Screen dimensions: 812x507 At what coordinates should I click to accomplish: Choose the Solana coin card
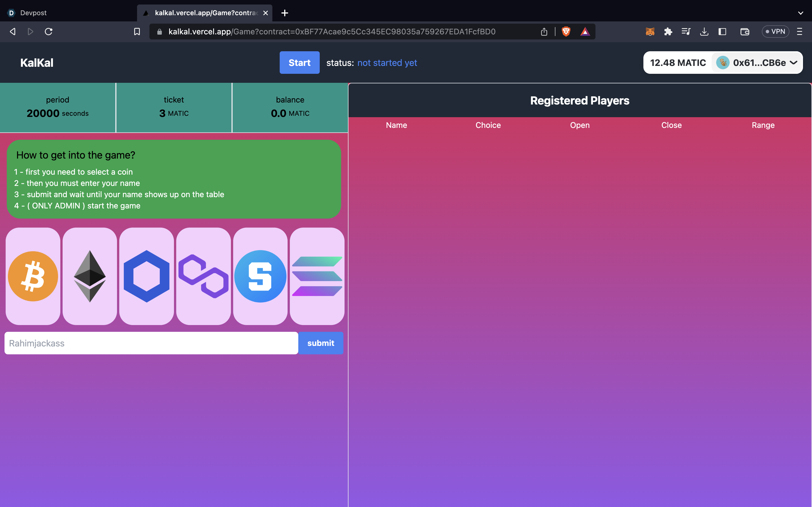(x=317, y=276)
